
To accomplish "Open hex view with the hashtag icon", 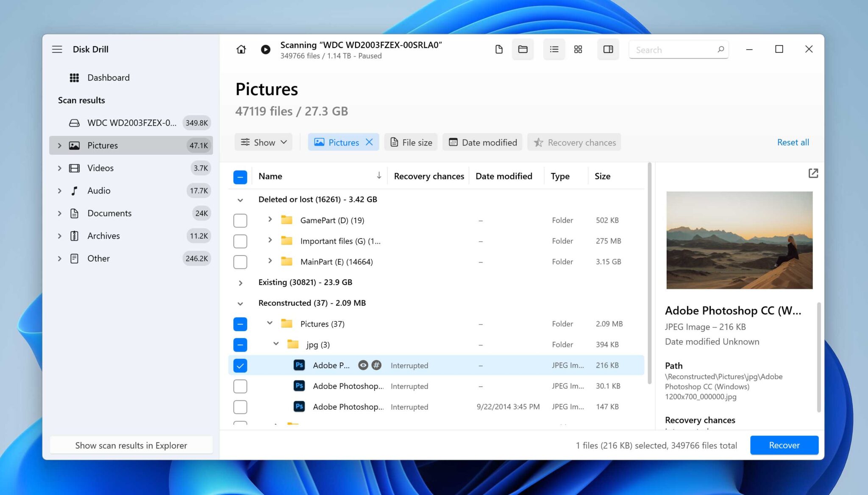I will click(x=377, y=365).
